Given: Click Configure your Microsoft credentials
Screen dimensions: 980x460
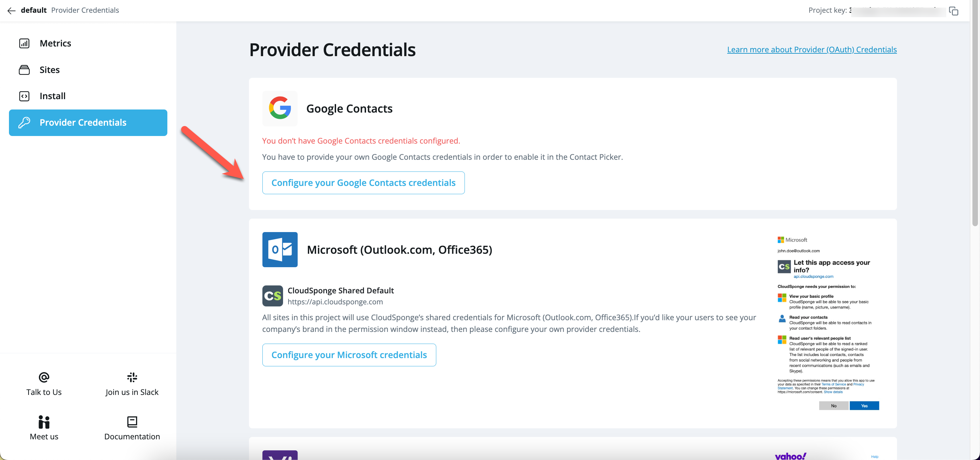Looking at the screenshot, I should pos(349,355).
